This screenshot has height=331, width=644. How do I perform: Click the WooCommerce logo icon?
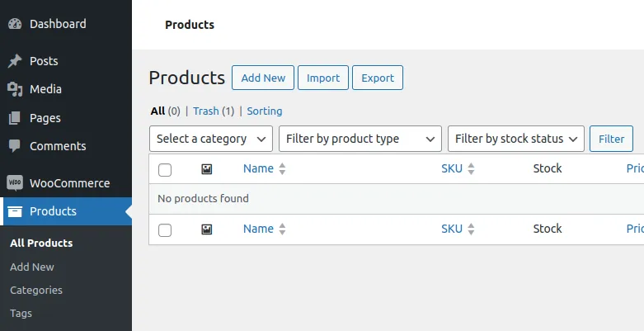click(x=15, y=183)
